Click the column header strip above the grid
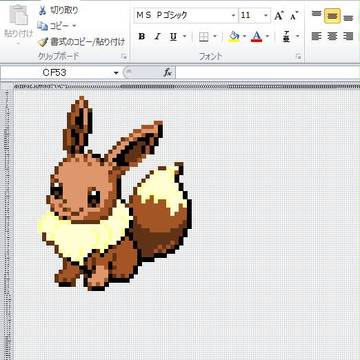 click(187, 87)
